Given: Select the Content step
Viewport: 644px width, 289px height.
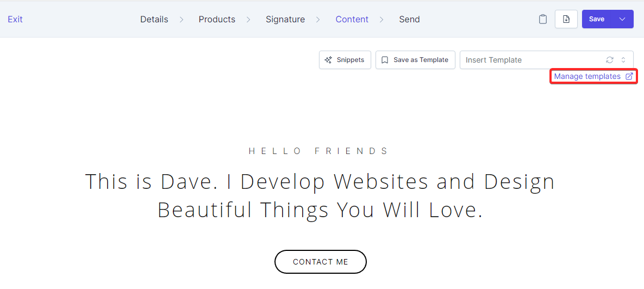Looking at the screenshot, I should click(352, 19).
